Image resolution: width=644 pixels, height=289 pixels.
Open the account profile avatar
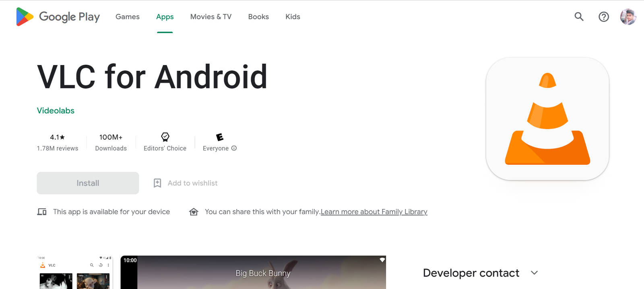pos(628,17)
